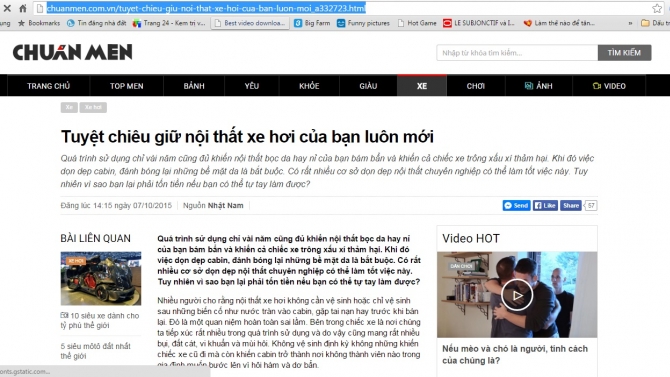Select the address bar URL
This screenshot has width=670, height=377.
point(206,8)
